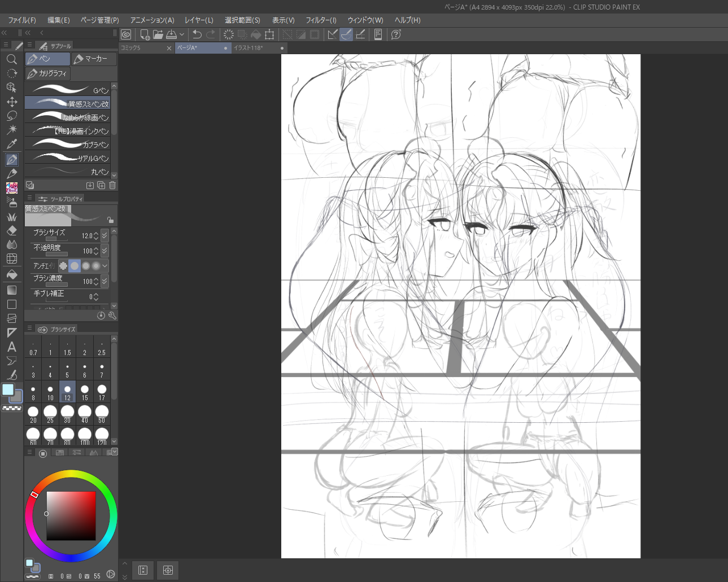Expand brush size dynamics dropdown

[x=104, y=235]
